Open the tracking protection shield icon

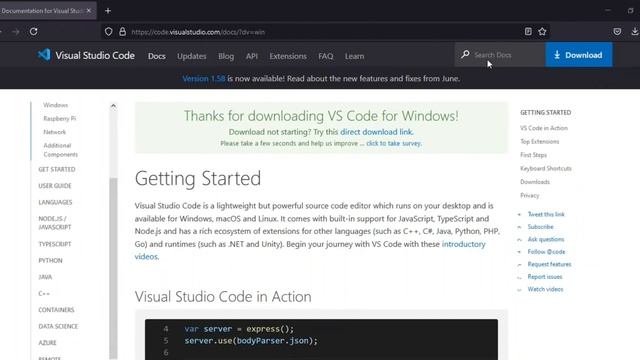[x=108, y=31]
